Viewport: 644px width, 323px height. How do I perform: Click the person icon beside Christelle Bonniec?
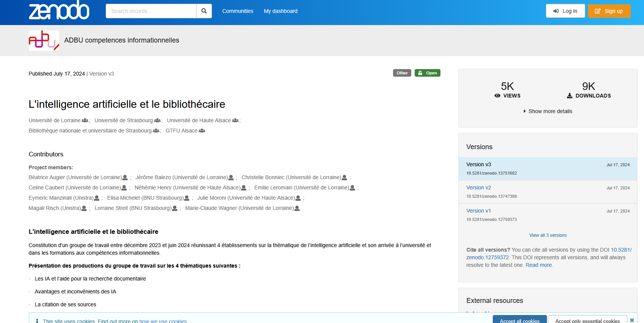[345, 177]
